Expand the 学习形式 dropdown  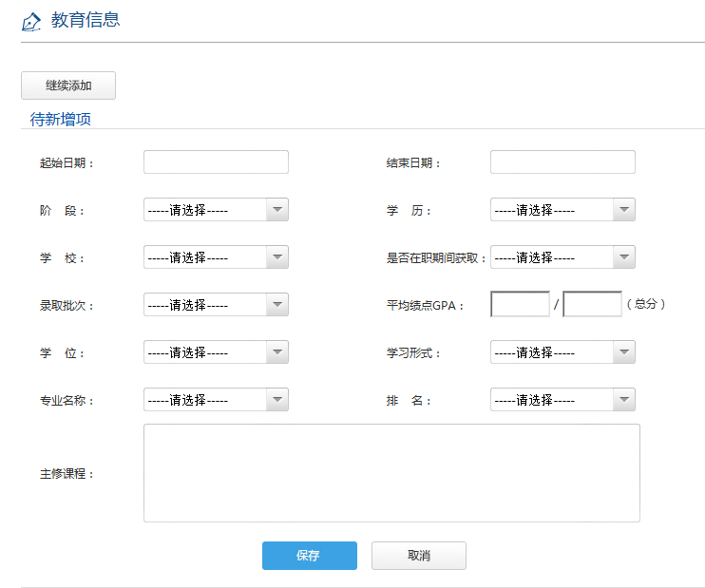[562, 352]
